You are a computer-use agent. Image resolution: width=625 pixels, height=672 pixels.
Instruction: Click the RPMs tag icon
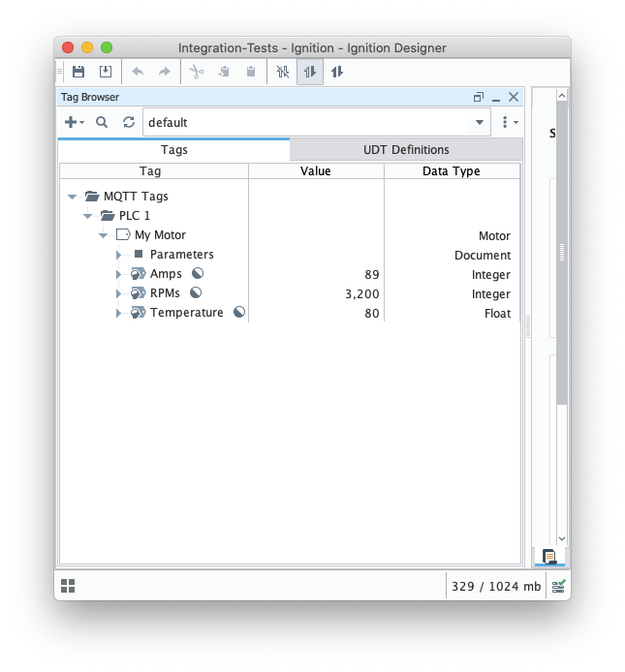[x=139, y=293]
